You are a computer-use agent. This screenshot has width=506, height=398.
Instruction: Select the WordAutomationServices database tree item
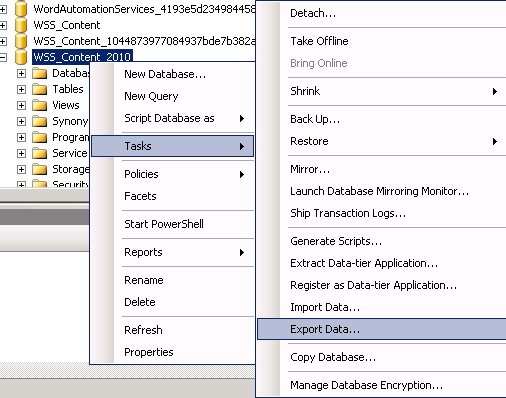(144, 9)
